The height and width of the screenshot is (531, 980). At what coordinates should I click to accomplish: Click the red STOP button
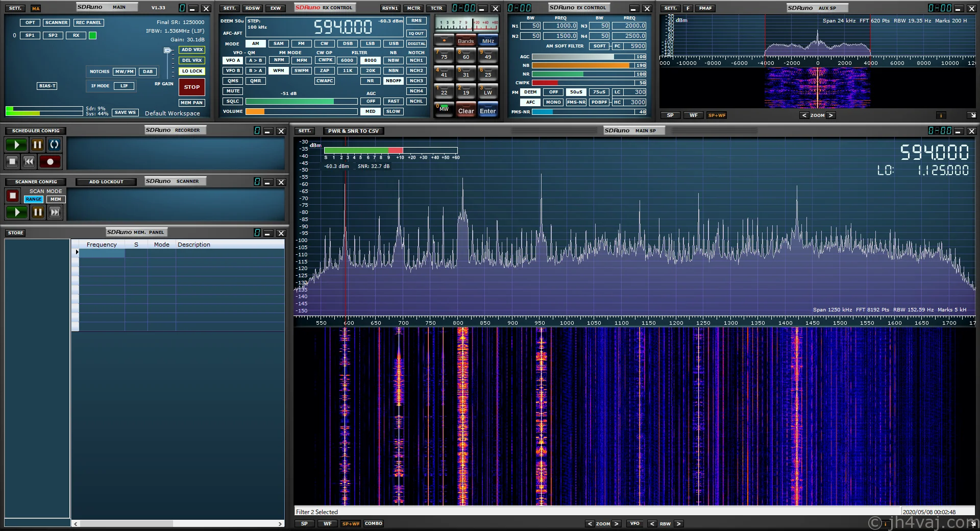coord(192,87)
